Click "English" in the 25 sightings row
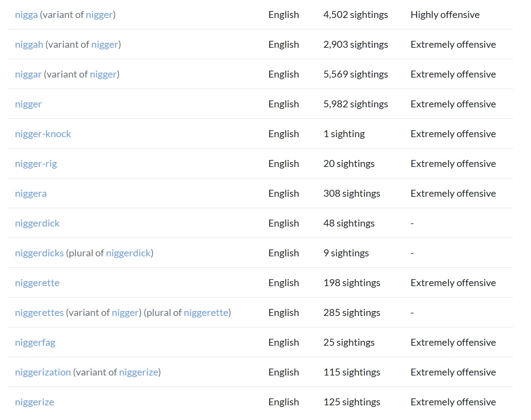Screen dimensions: 531x420 click(283, 343)
